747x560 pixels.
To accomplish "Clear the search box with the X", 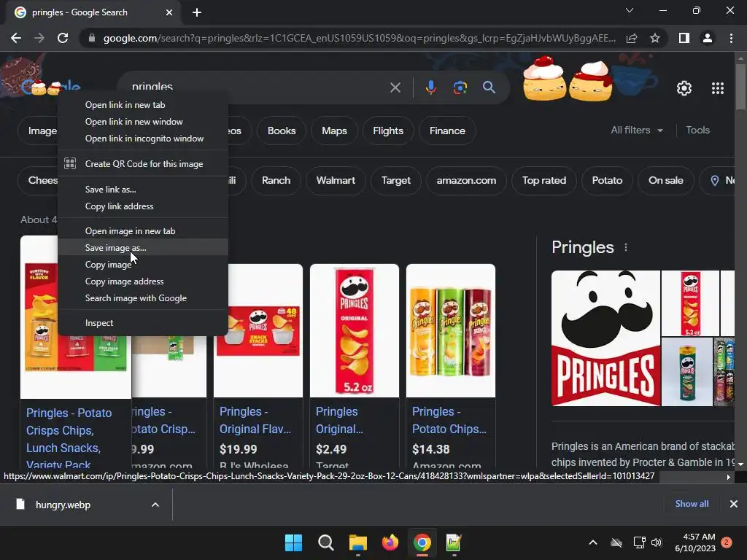I will [395, 87].
